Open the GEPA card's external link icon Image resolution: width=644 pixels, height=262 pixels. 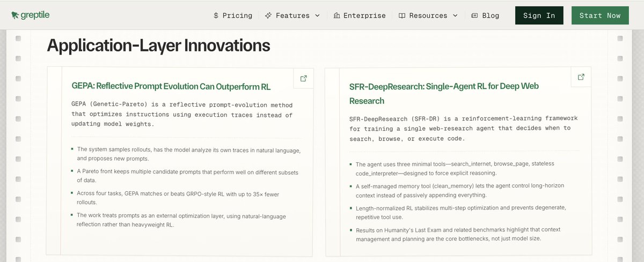(304, 78)
